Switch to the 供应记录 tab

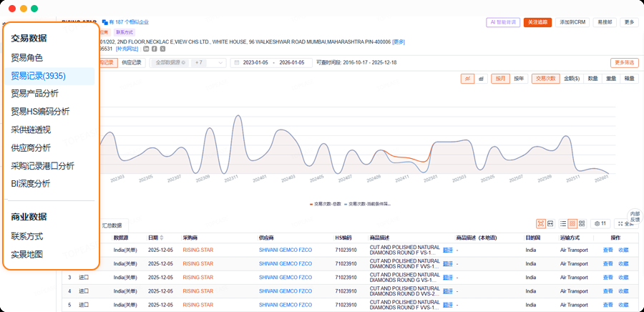tap(132, 63)
